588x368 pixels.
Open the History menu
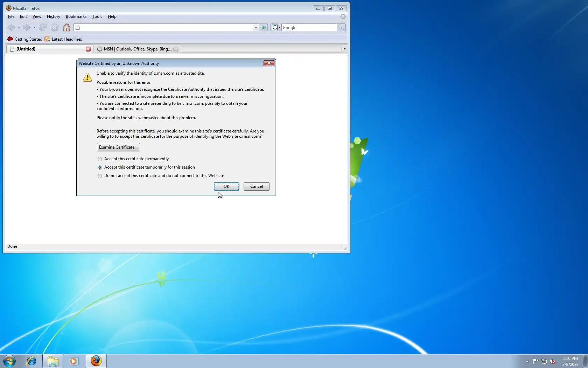click(54, 16)
